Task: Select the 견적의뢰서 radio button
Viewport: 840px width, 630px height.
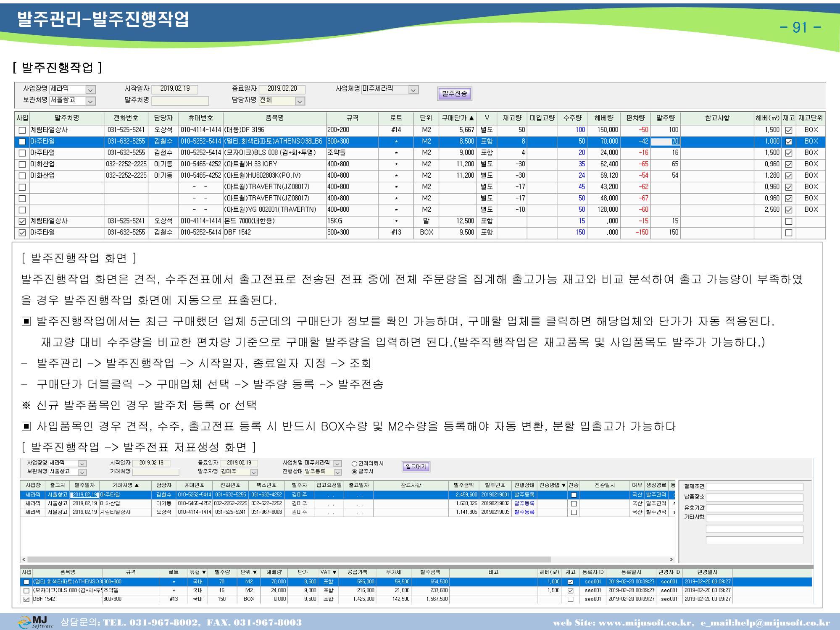Action: (354, 464)
